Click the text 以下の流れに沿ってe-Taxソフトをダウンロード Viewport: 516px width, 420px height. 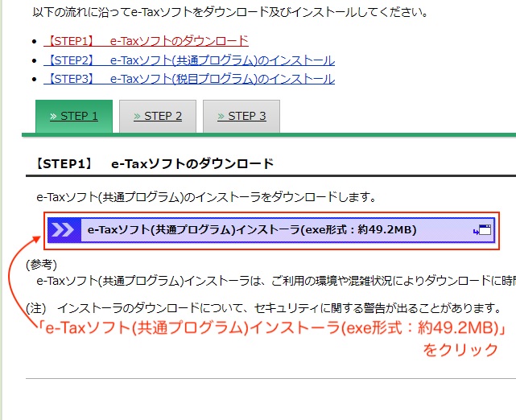point(151,13)
